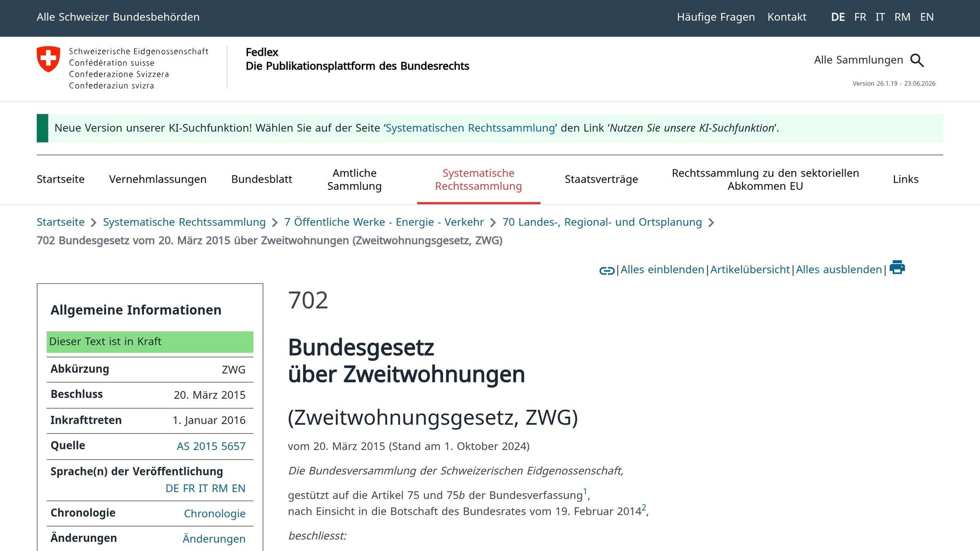Click the Beschluss date 20. März 2015
This screenshot has height=551, width=980.
tap(210, 396)
